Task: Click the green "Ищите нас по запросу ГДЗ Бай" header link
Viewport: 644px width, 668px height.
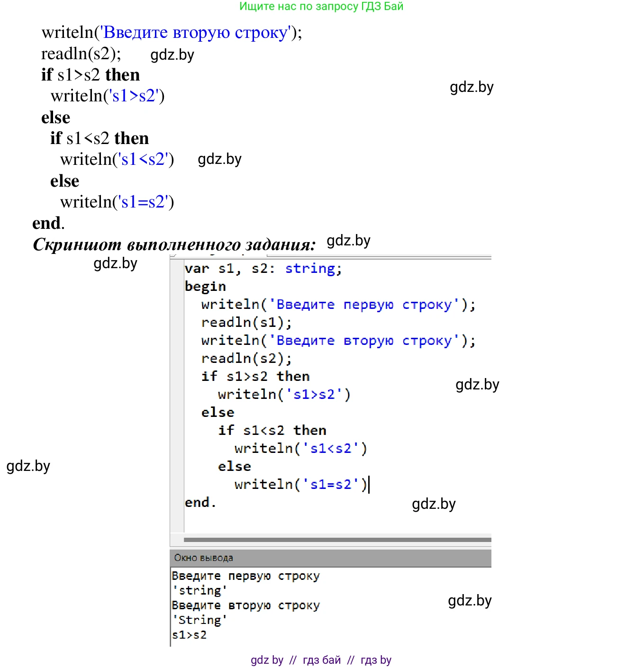Action: [x=321, y=7]
